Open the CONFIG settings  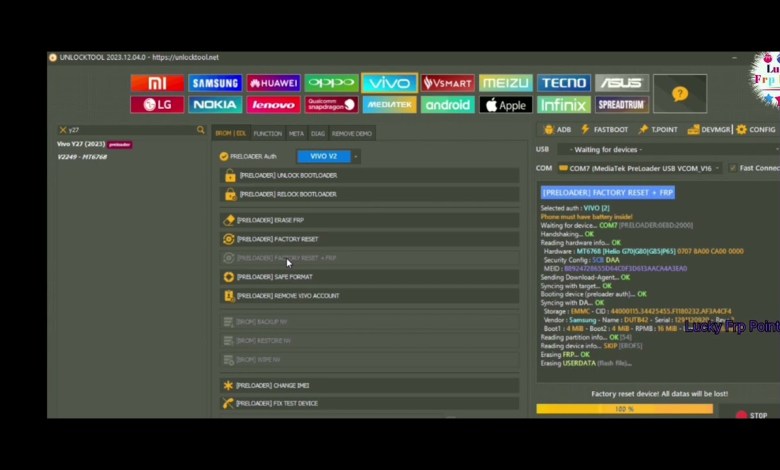tap(756, 129)
